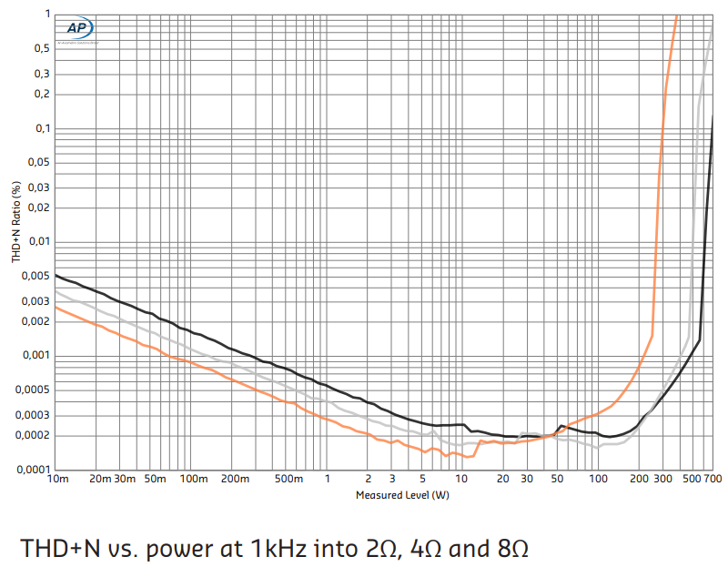Click the '0,5' y-axis tick label

click(42, 48)
